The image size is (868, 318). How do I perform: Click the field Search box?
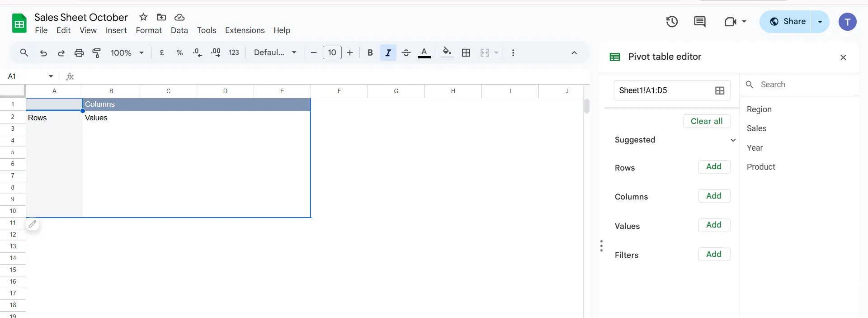(799, 85)
